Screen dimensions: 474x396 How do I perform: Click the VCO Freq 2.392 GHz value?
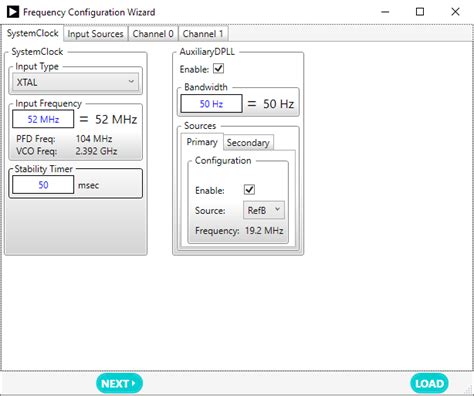[96, 151]
